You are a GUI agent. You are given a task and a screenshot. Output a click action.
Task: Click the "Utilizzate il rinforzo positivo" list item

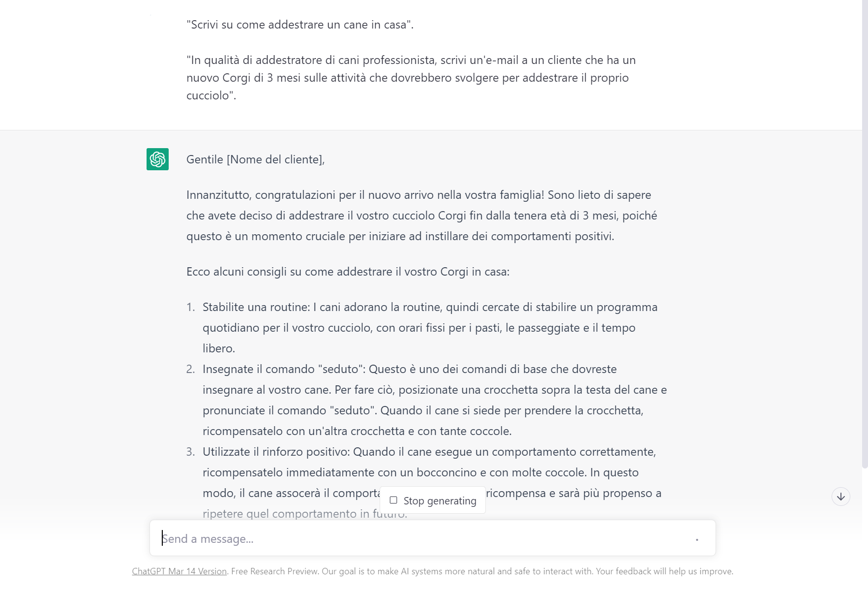click(429, 472)
